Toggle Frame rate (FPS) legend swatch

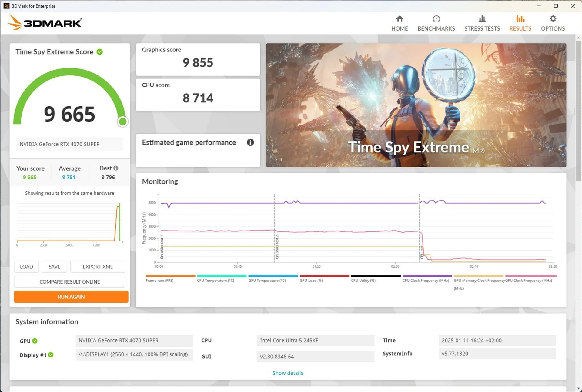pyautogui.click(x=170, y=276)
